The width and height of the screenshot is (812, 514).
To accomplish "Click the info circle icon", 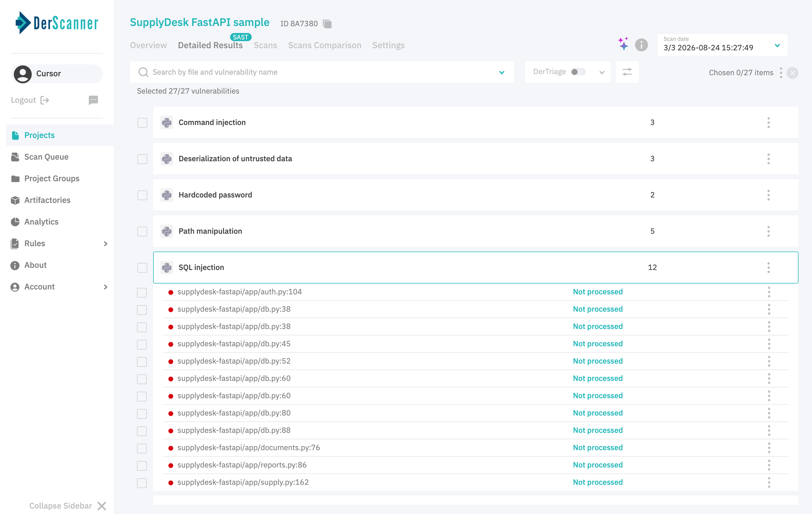I will (x=641, y=45).
